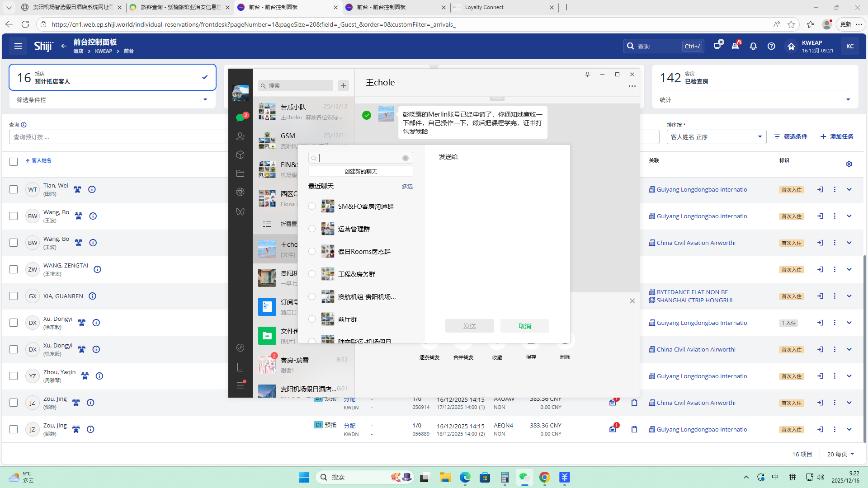Screen dimensions: 868x488
Task: Expand the Zhou, Yaqin row chevron
Action: point(849,376)
